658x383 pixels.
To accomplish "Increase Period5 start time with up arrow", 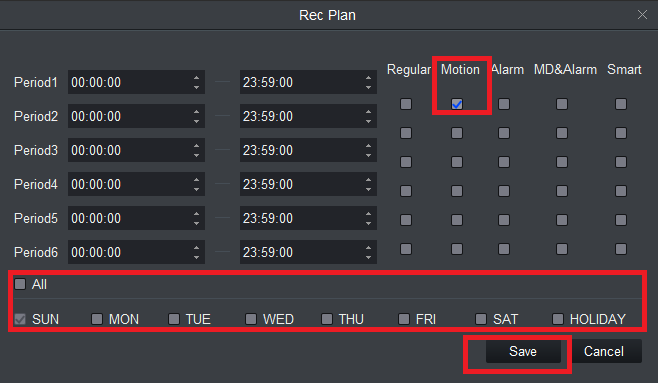I will pyautogui.click(x=196, y=214).
